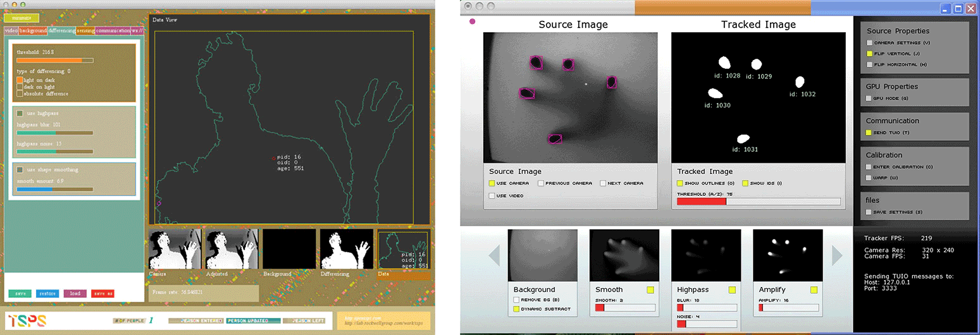Toggle SHOW OUTLINES (O) checkbox
The width and height of the screenshot is (980, 335).
tap(679, 183)
